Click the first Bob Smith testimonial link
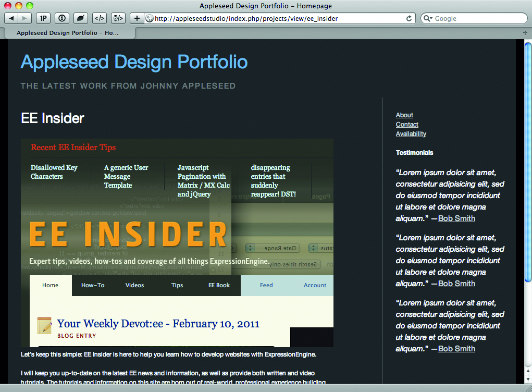 coord(456,218)
